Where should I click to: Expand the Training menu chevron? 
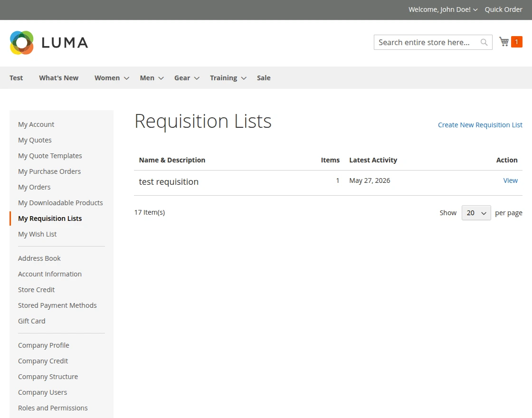[x=244, y=78]
